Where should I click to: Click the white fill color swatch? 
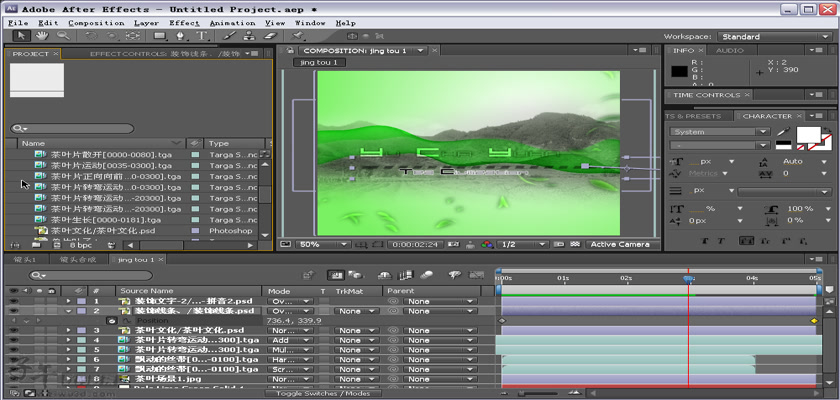pyautogui.click(x=808, y=134)
